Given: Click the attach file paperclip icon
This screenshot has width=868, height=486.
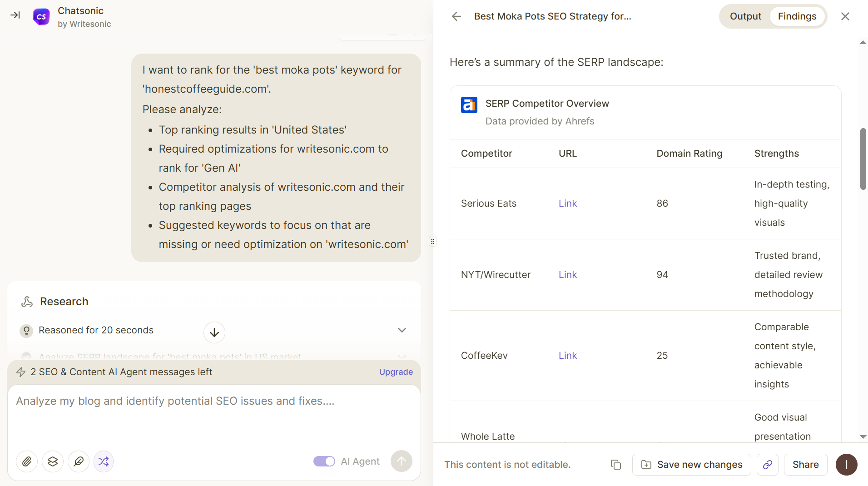Looking at the screenshot, I should coord(27,461).
